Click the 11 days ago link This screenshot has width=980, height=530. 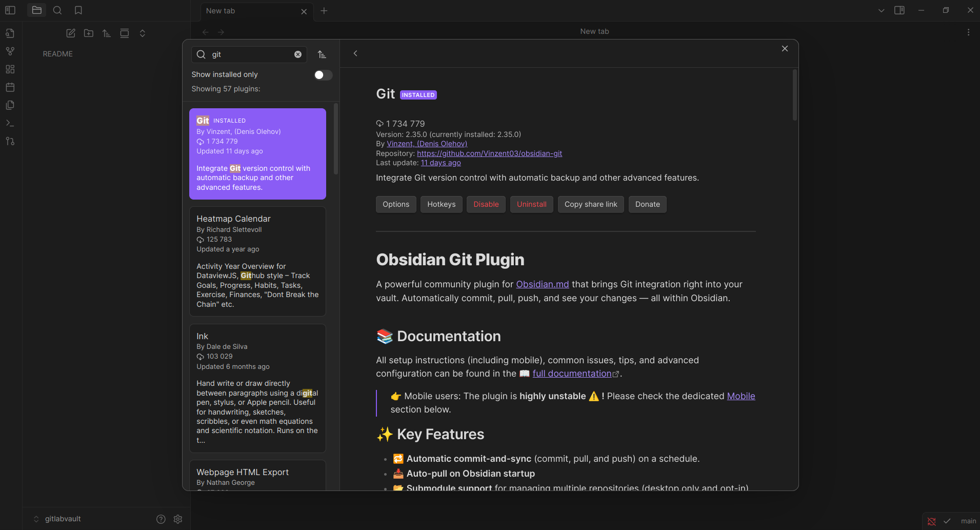(441, 163)
